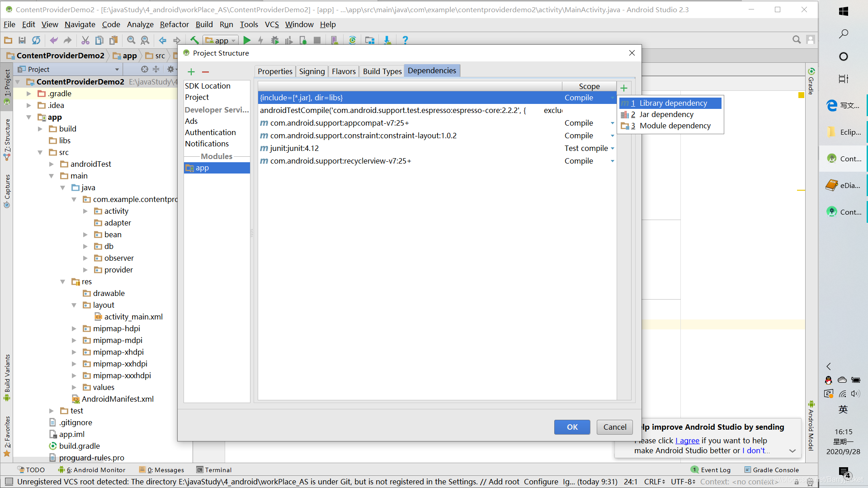868x488 pixels.
Task: Choose Library dependency from popup
Action: click(x=670, y=103)
